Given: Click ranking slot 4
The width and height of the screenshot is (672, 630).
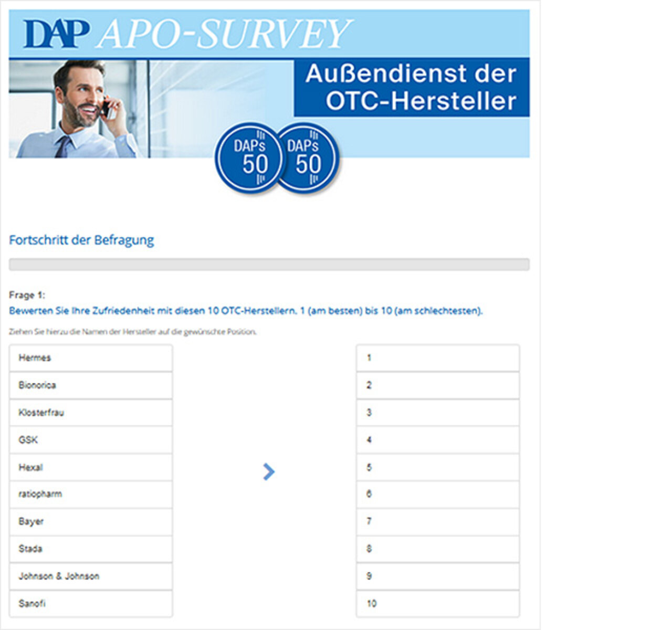Looking at the screenshot, I should (x=438, y=440).
